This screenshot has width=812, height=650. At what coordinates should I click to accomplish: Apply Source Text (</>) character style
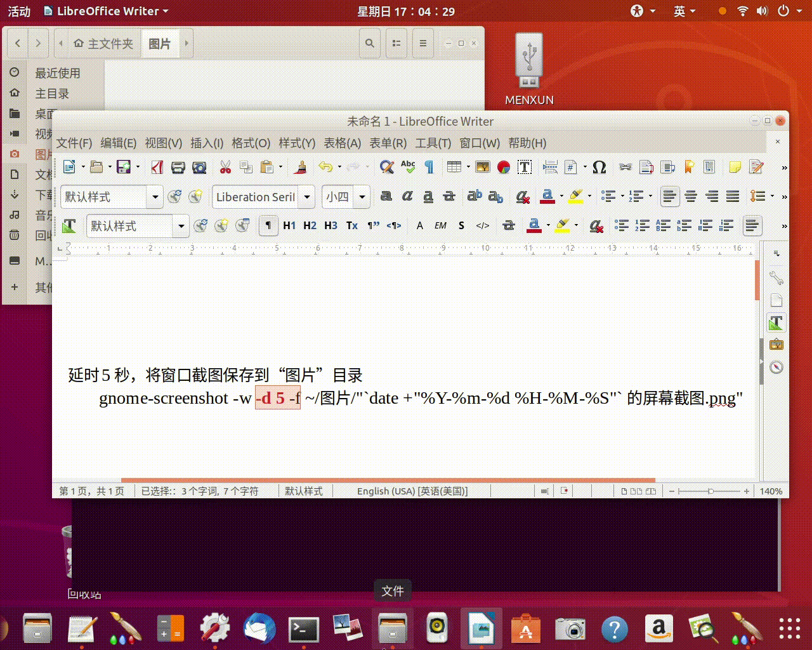pos(483,225)
